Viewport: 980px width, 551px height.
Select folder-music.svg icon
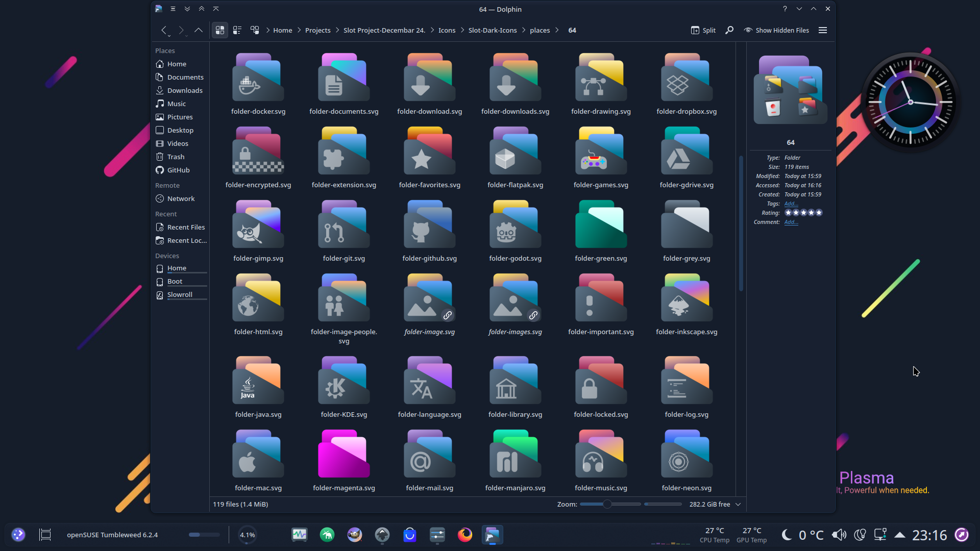click(x=601, y=454)
